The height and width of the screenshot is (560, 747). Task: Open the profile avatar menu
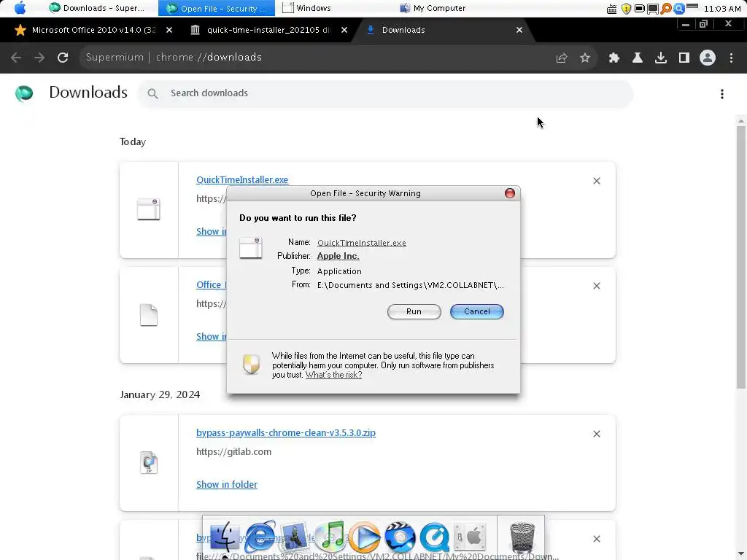[x=707, y=58]
